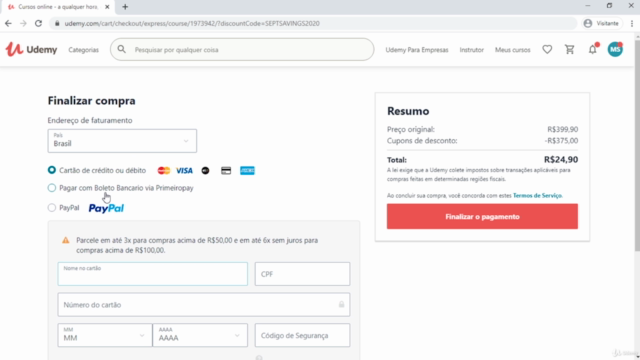Open the wishlist heart icon
The height and width of the screenshot is (360, 640).
547,49
